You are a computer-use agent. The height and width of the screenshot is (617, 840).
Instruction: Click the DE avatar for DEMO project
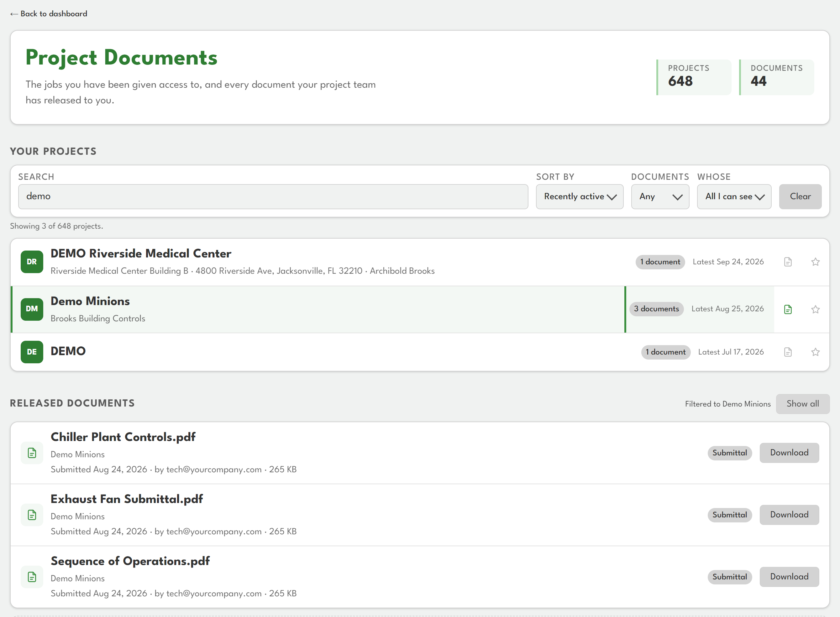[x=32, y=352]
